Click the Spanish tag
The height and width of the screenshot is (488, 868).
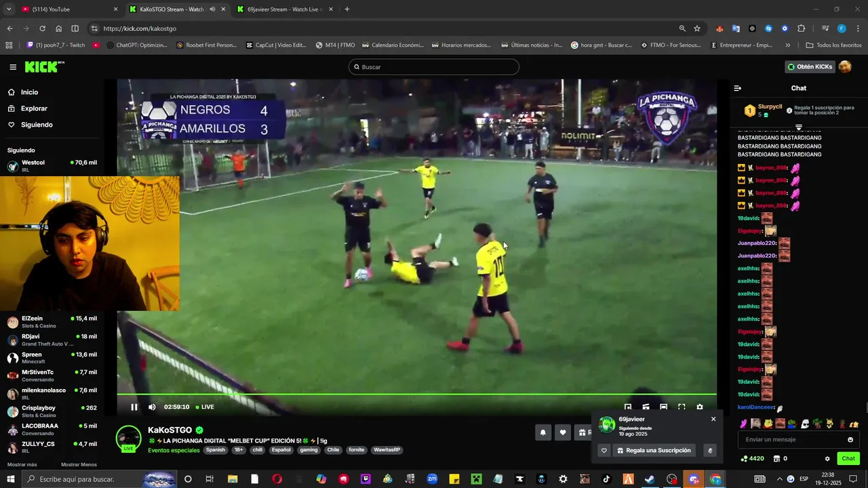(x=216, y=450)
